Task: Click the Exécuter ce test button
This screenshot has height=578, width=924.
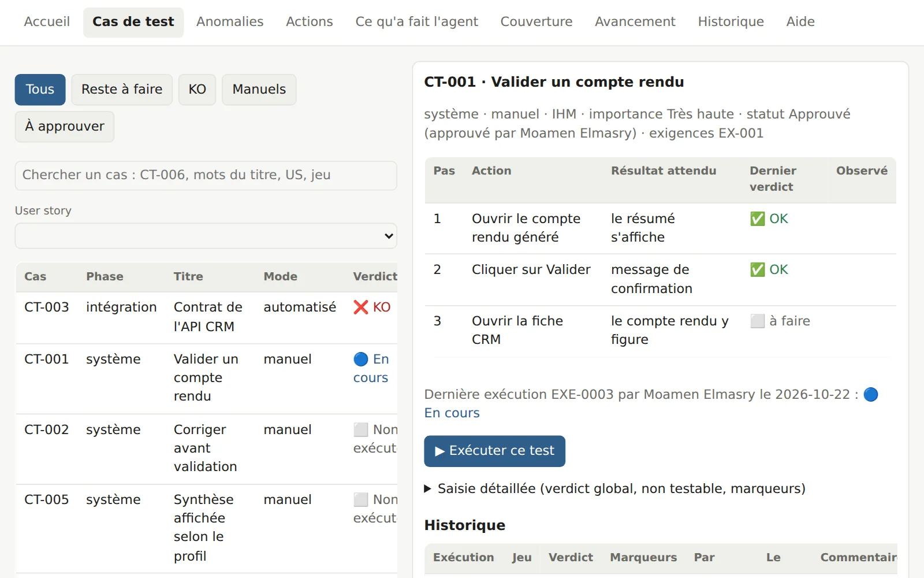Action: pos(494,451)
